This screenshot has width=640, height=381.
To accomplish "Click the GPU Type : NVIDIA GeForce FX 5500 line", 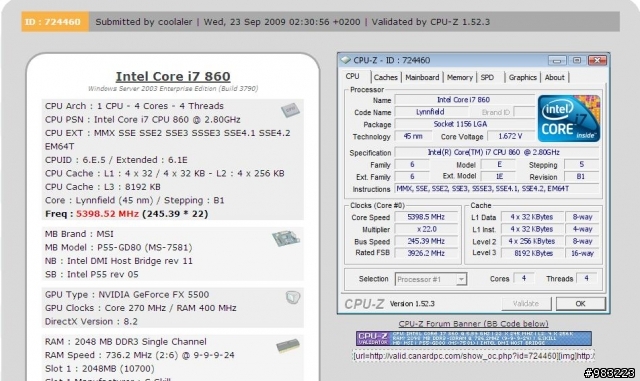I will click(x=127, y=294).
